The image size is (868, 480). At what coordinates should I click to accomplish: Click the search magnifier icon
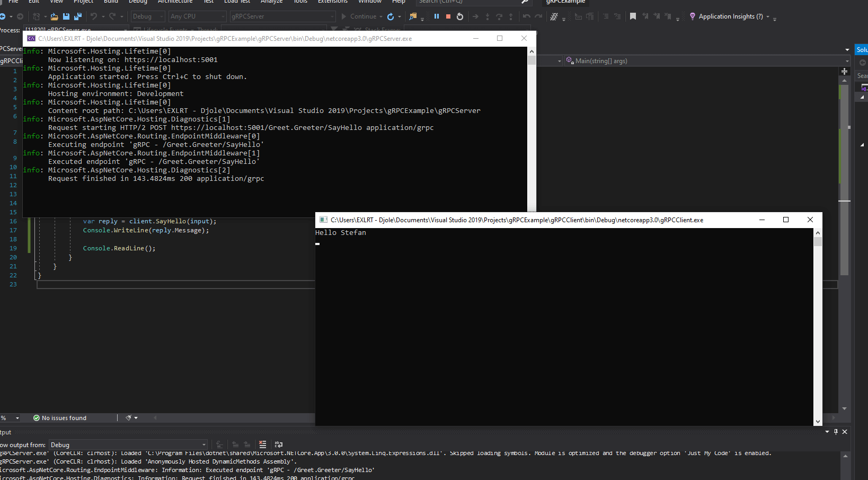pos(525,2)
